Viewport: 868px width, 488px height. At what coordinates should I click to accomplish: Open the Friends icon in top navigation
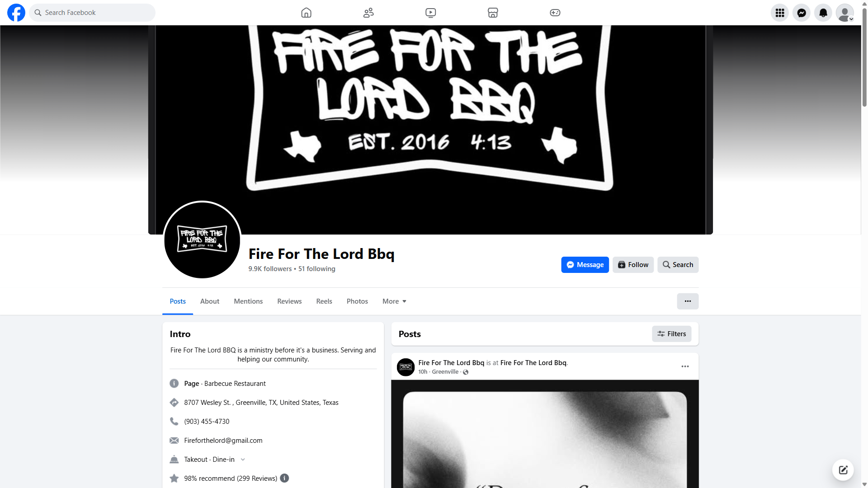pyautogui.click(x=368, y=13)
